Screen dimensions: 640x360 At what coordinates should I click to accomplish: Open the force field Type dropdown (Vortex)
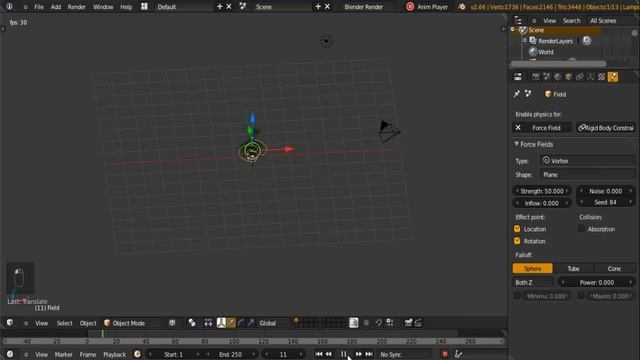[588, 161]
